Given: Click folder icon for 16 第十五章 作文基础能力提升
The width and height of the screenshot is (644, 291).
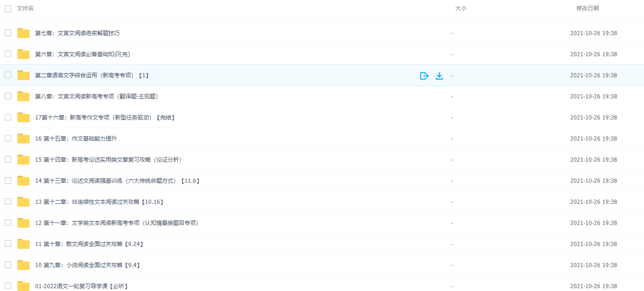Looking at the screenshot, I should click(23, 139).
